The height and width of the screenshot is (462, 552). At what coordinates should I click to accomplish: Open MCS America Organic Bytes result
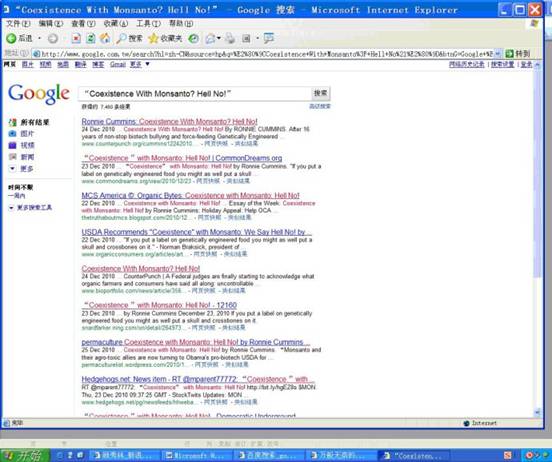[190, 195]
